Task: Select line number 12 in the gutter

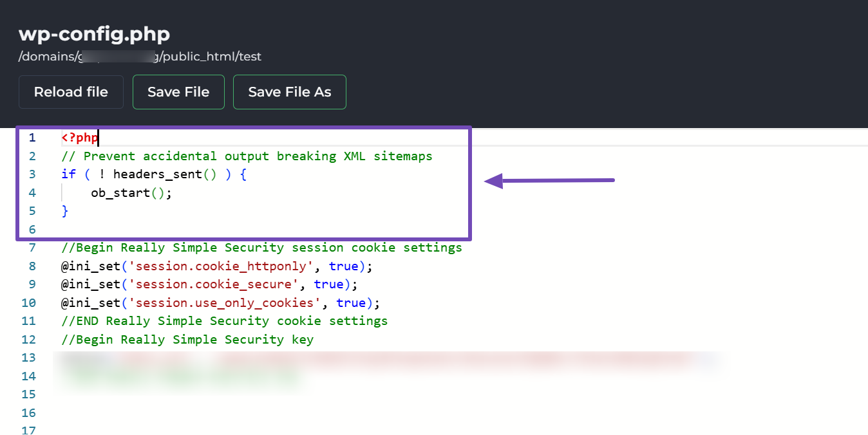Action: [29, 340]
